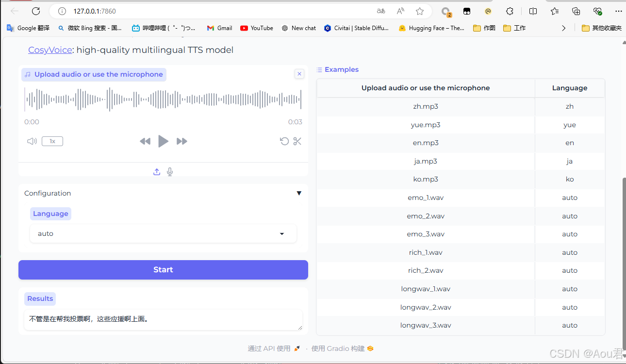Open the 作图 bookmarks folder
The width and height of the screenshot is (626, 364).
point(484,28)
